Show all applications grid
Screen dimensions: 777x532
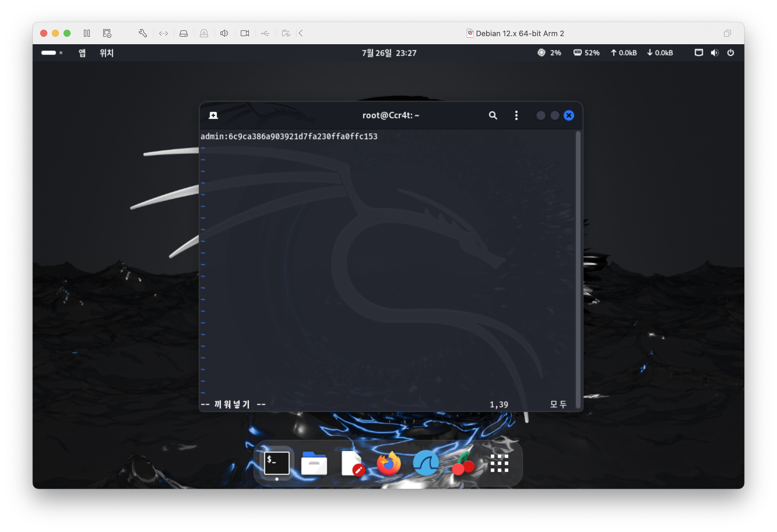pos(499,464)
